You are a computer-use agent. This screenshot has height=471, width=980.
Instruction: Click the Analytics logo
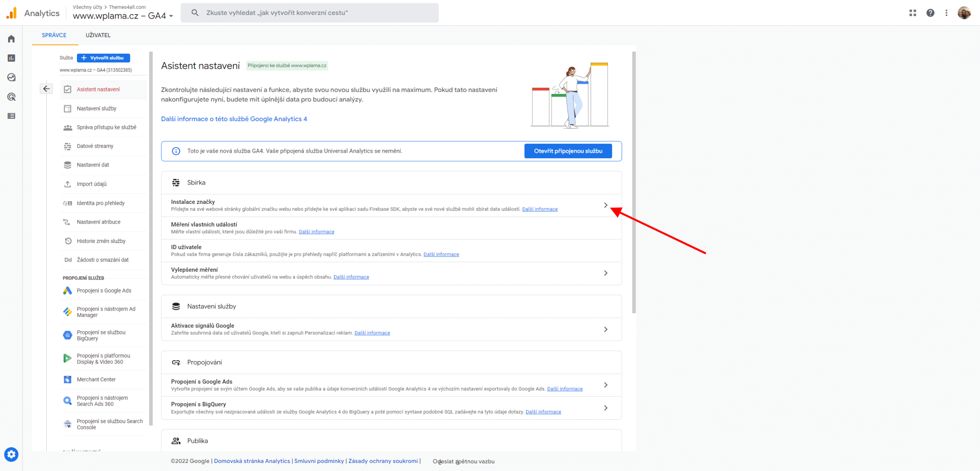coord(12,13)
